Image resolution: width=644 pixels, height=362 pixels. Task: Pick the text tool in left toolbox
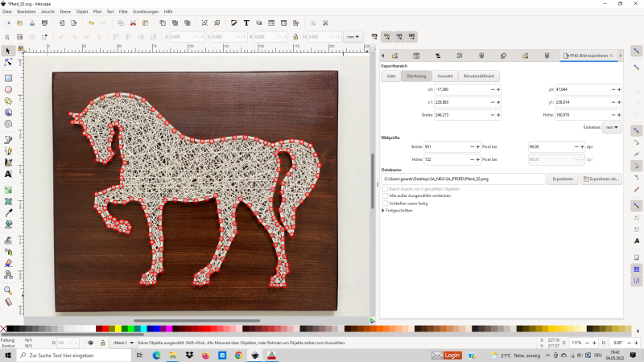tap(8, 174)
